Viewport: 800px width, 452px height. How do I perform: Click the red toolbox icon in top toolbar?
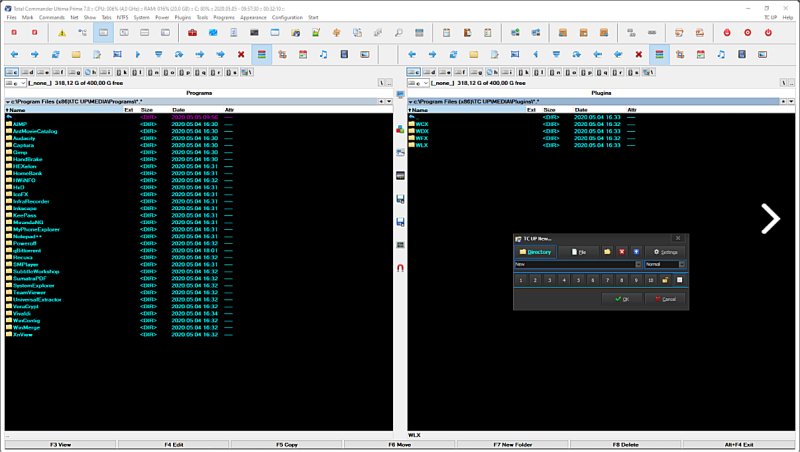[191, 33]
